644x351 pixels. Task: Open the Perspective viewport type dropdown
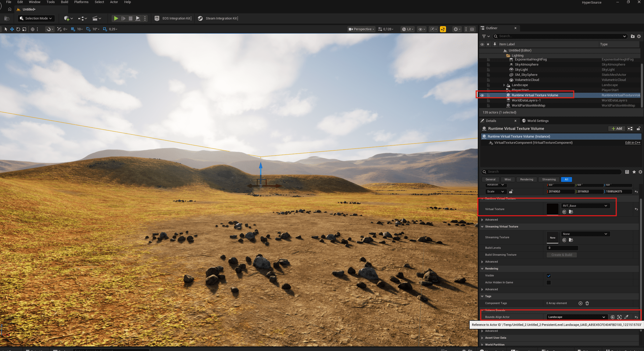[361, 29]
